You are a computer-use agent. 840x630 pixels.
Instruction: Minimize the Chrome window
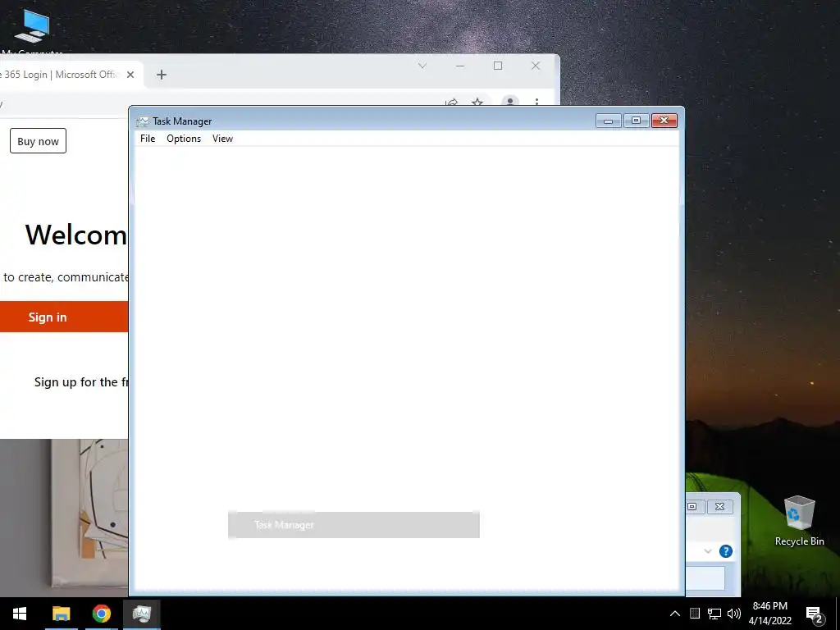pyautogui.click(x=460, y=66)
